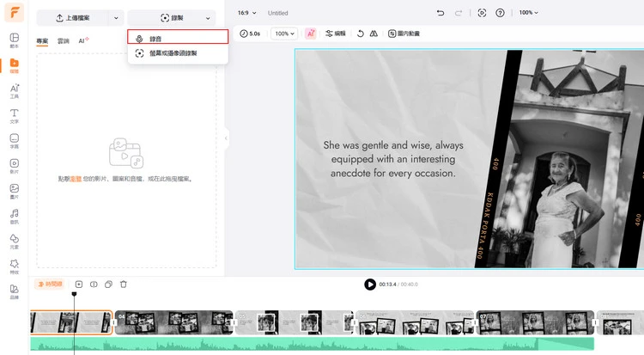
Task: Open the 16:9 aspect ratio dropdown
Action: point(246,13)
